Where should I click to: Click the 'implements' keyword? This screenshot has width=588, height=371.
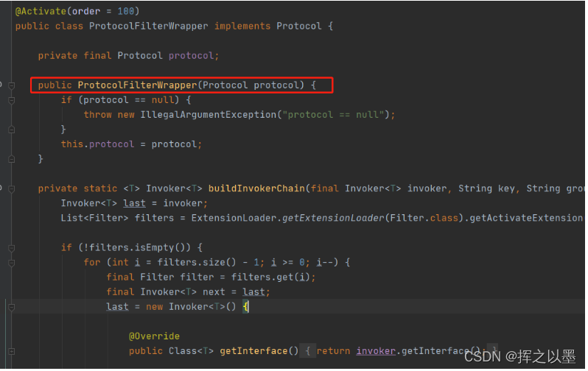coord(242,26)
